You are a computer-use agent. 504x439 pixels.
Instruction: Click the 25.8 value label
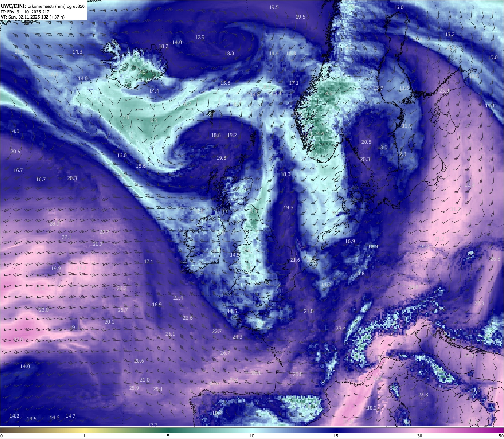[298, 374]
